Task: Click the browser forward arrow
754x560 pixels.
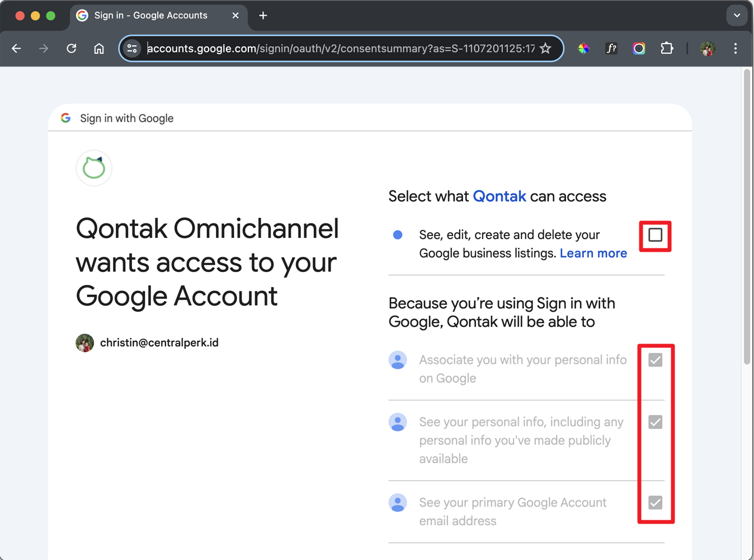Action: [44, 49]
